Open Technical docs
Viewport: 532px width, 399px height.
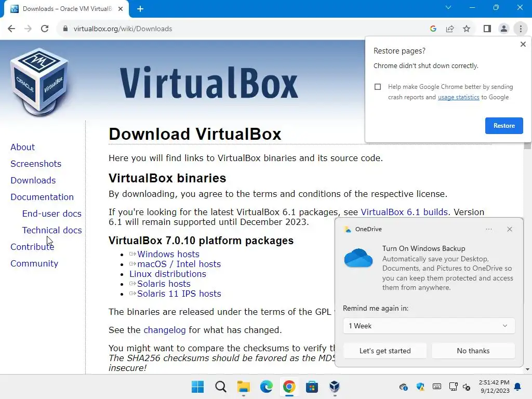click(51, 230)
